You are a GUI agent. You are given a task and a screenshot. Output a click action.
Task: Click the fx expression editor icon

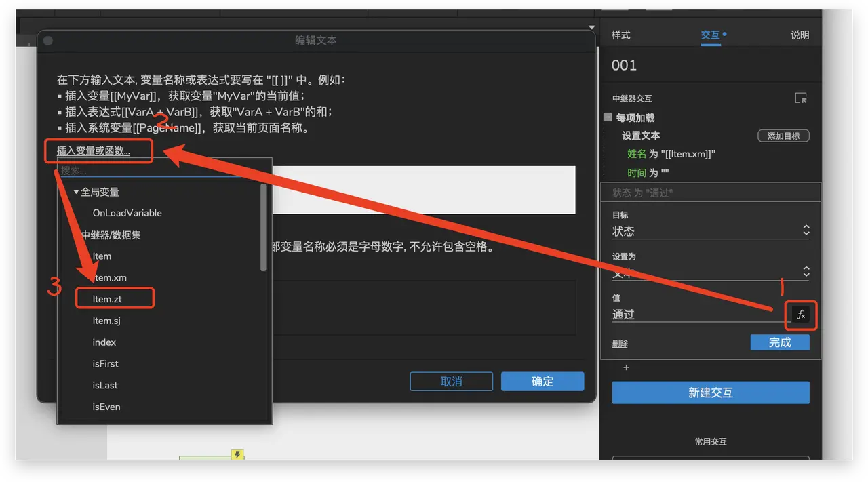[x=801, y=315]
